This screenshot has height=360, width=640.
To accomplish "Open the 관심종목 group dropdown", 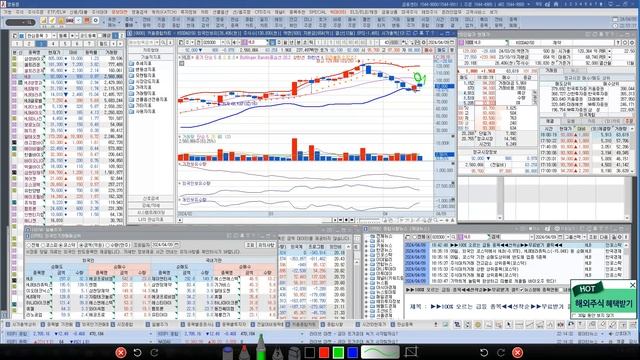I will tap(53, 36).
